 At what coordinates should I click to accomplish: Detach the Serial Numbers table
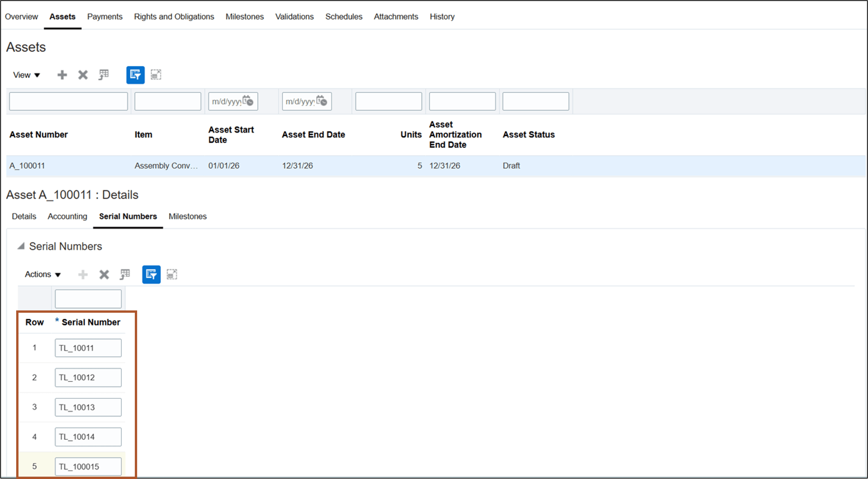point(172,274)
